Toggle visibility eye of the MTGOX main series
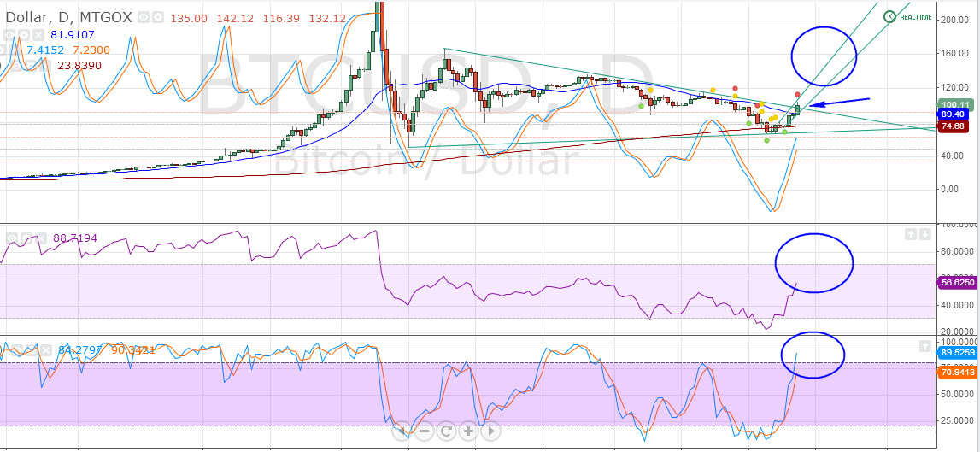Screen dimensions: 980x452 click(144, 17)
